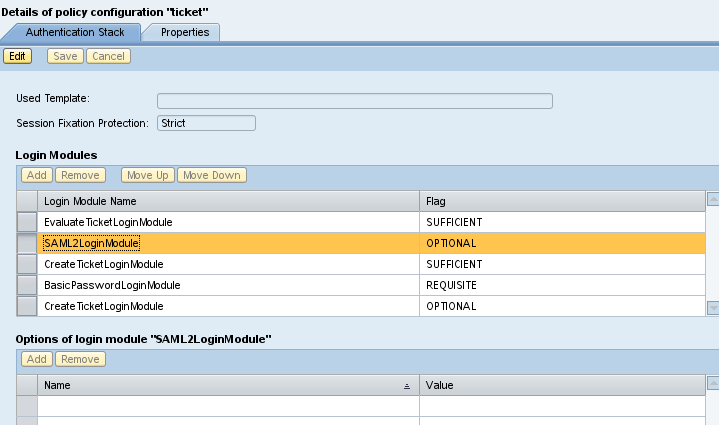This screenshot has height=425, width=719.
Task: Click Add above the Login Modules table
Action: [x=37, y=175]
